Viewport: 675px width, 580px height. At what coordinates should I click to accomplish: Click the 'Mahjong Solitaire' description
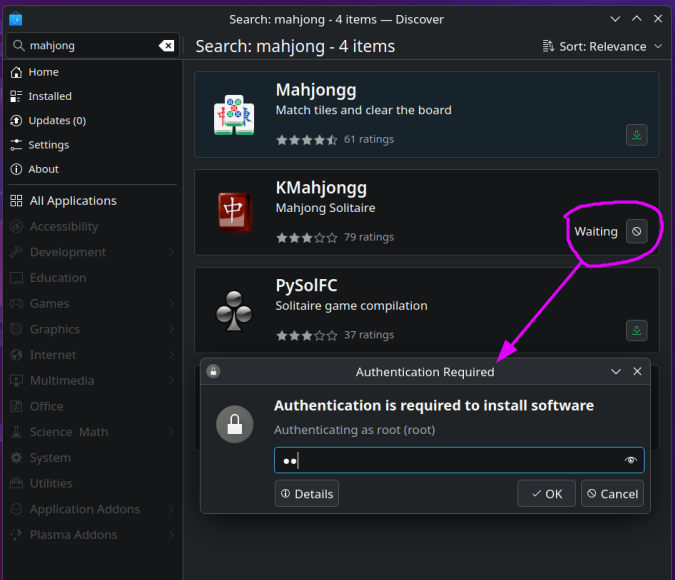point(325,208)
